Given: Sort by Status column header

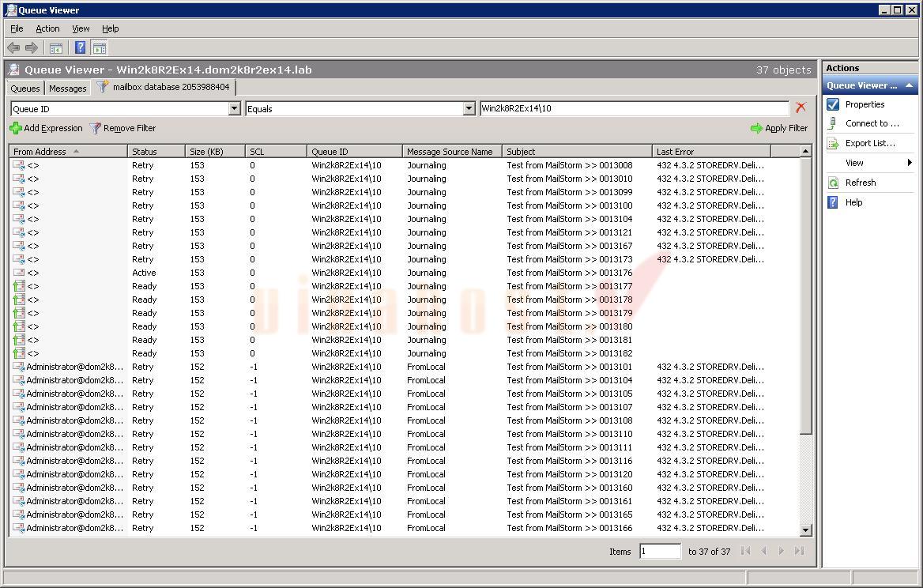Looking at the screenshot, I should (156, 151).
